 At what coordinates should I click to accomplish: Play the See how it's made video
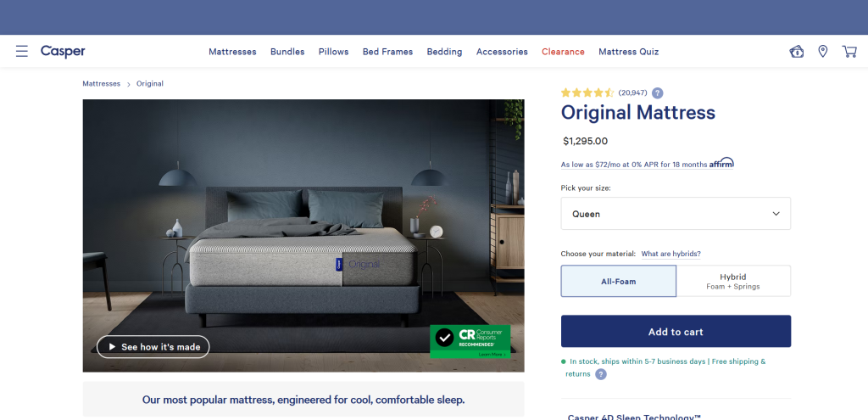pos(153,347)
